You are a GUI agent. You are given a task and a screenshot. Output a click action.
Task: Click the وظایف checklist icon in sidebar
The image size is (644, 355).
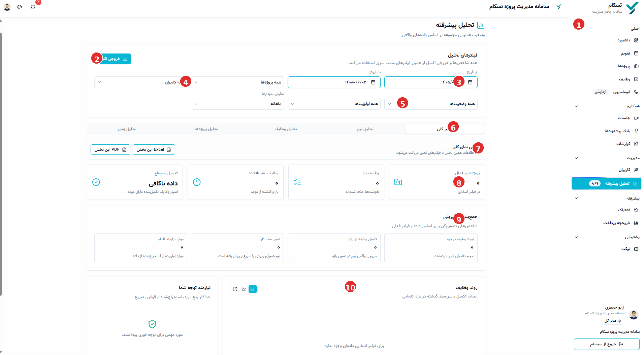click(x=636, y=79)
